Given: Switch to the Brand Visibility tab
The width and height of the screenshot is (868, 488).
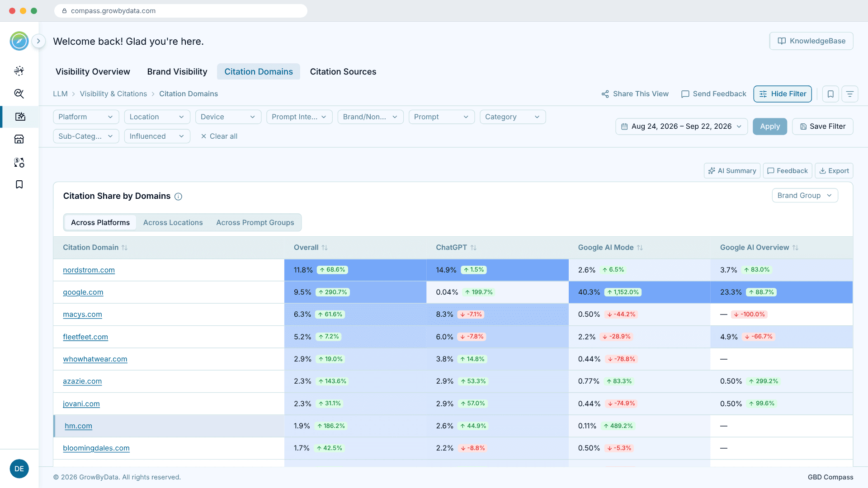Looking at the screenshot, I should (x=177, y=72).
